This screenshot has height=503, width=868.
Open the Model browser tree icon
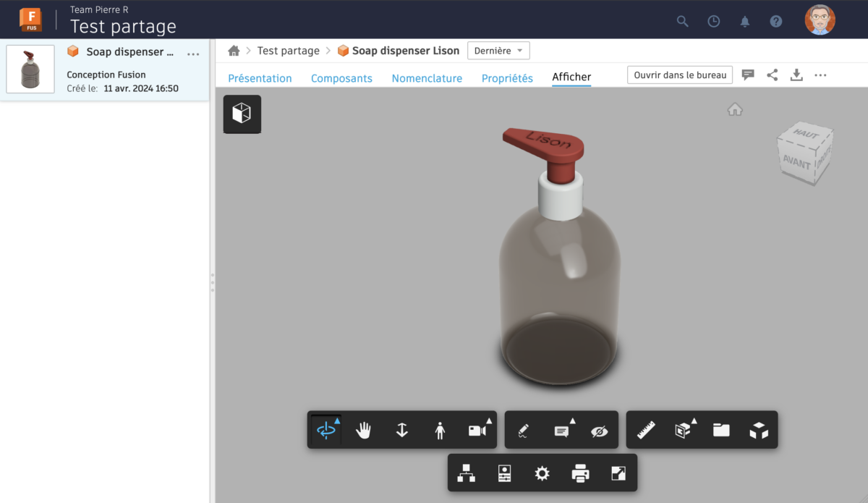pyautogui.click(x=467, y=473)
